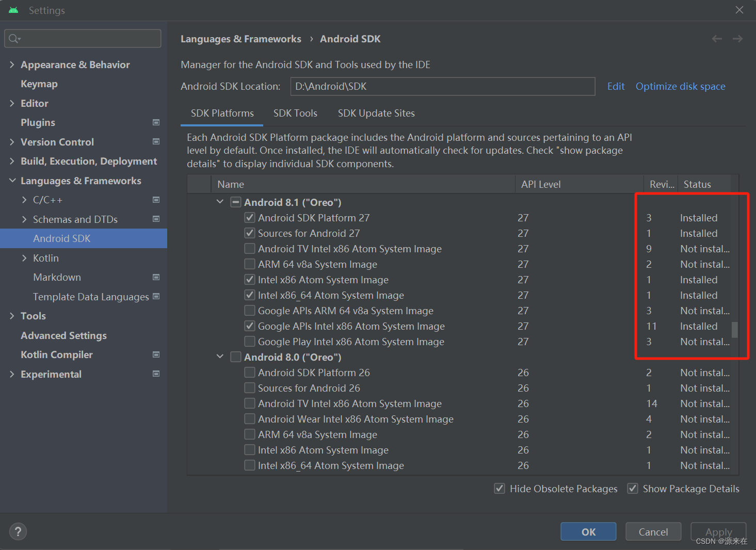
Task: Open Advanced Settings page
Action: click(x=63, y=335)
